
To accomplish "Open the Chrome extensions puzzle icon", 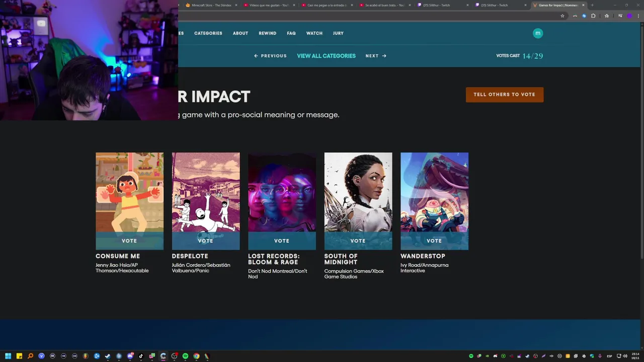I will pyautogui.click(x=593, y=16).
